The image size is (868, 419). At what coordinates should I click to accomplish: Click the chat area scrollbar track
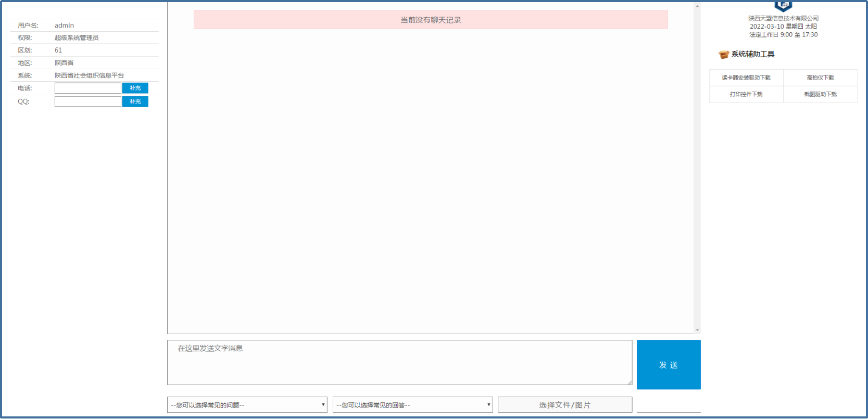pyautogui.click(x=697, y=167)
